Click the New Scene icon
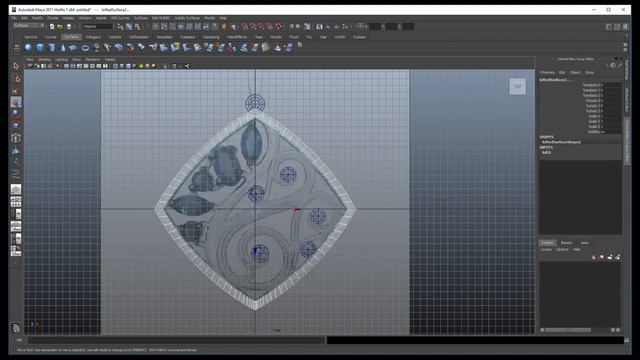The image size is (640, 360). coord(52,27)
